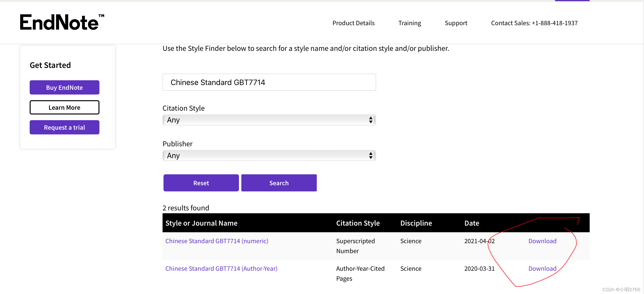Click the Publisher dropdown arrows
The width and height of the screenshot is (644, 294).
(370, 156)
